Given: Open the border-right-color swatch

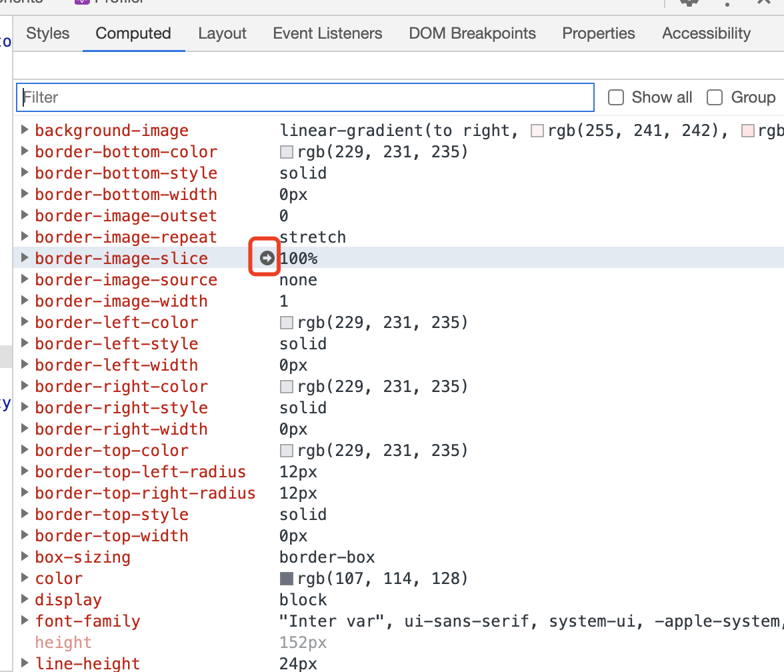Looking at the screenshot, I should (287, 387).
